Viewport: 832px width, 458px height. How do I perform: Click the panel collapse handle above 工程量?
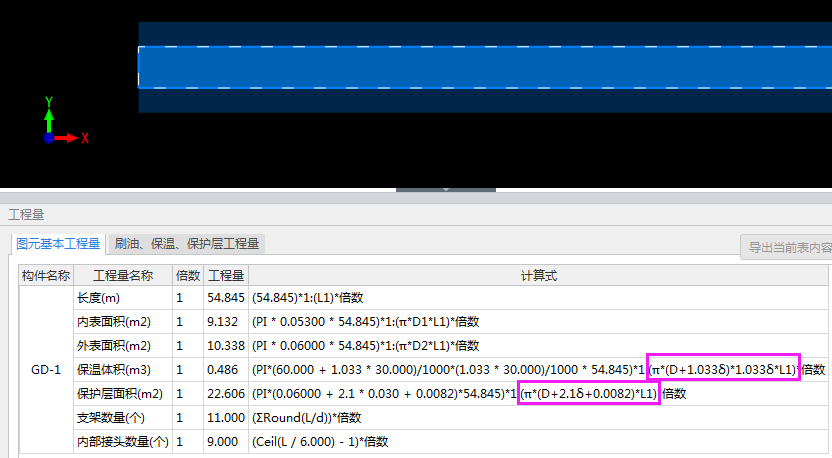pyautogui.click(x=446, y=188)
